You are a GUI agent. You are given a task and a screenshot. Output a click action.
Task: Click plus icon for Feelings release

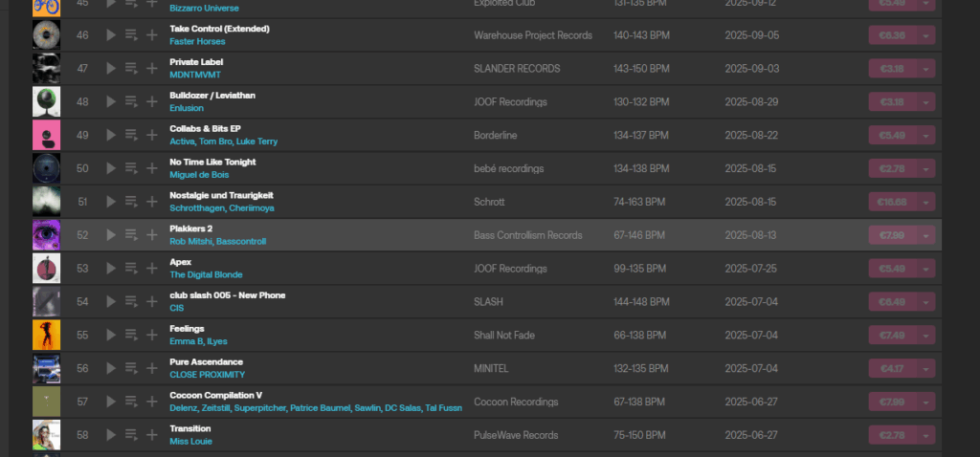(x=152, y=336)
